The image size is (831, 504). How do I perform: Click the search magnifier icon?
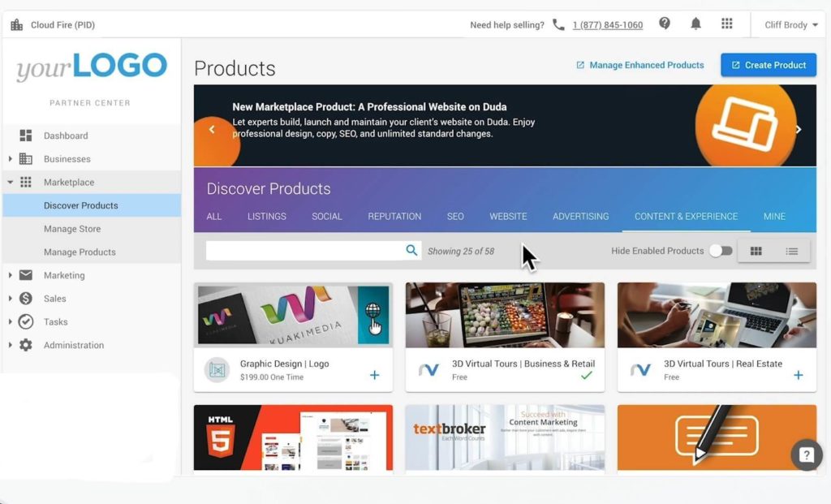pos(411,251)
